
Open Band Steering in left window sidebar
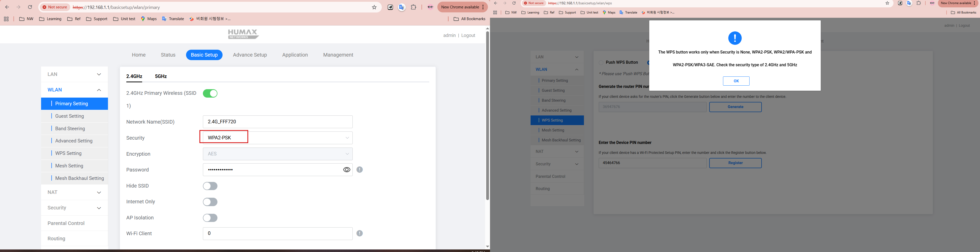tap(75, 128)
